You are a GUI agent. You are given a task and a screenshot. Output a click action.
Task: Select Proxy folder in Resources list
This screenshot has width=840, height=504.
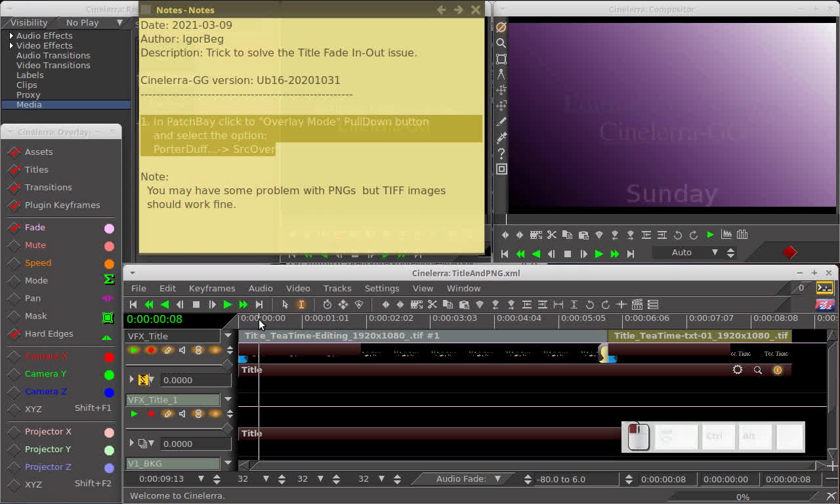(28, 94)
